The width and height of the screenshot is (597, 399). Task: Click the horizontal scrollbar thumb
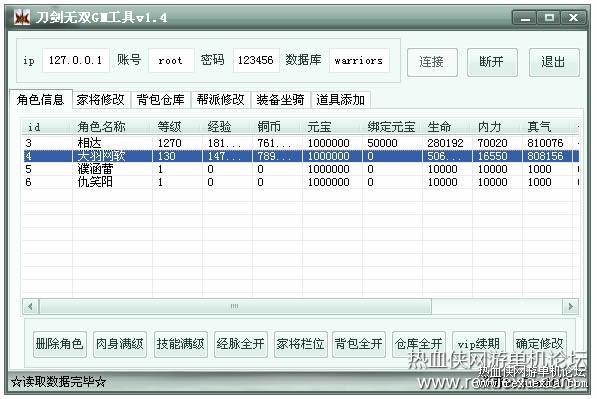pyautogui.click(x=235, y=306)
